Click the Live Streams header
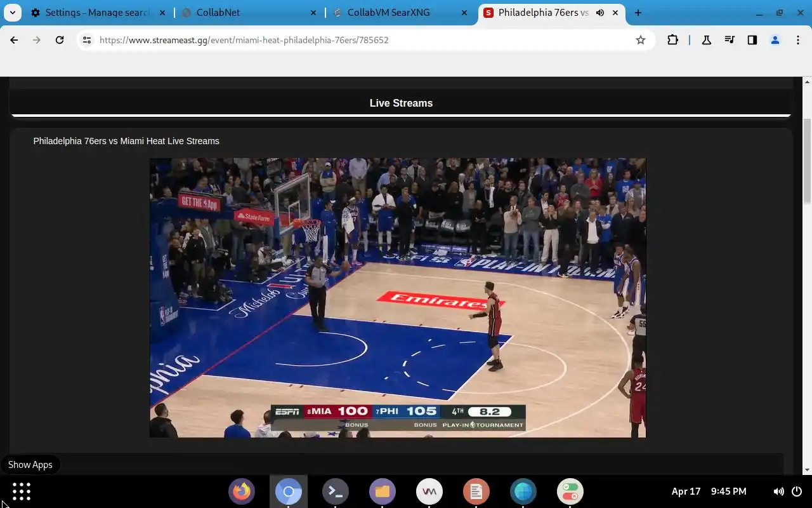The image size is (812, 508). pos(401,103)
